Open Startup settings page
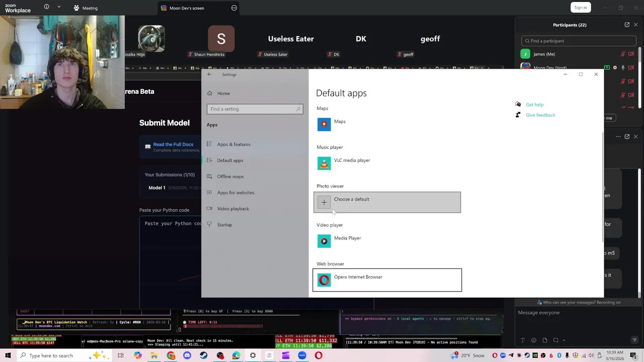 (x=224, y=225)
